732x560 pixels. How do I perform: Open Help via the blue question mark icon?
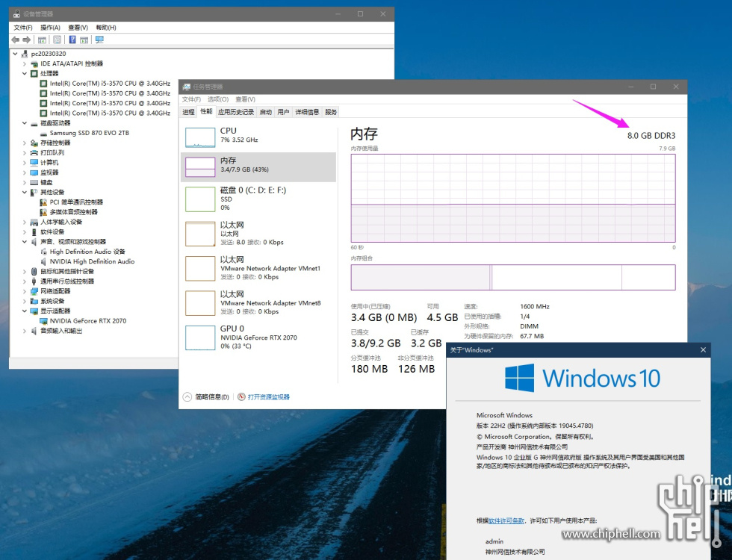[72, 40]
